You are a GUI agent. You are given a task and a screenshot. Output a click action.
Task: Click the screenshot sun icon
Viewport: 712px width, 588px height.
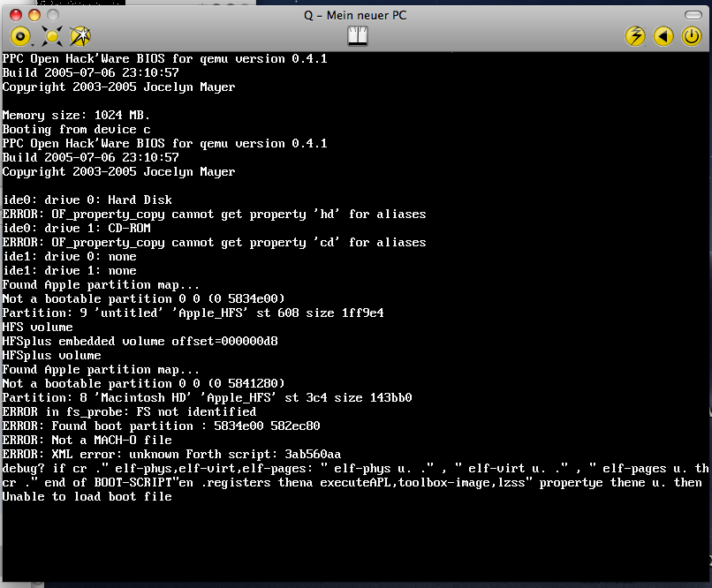[x=52, y=36]
